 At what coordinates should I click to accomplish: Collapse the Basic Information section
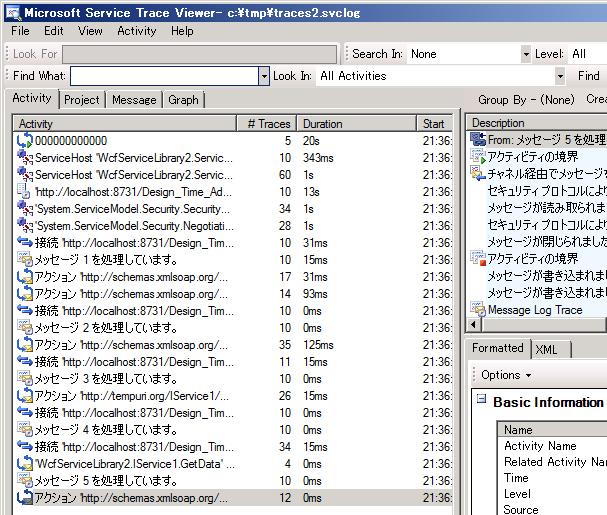click(481, 398)
